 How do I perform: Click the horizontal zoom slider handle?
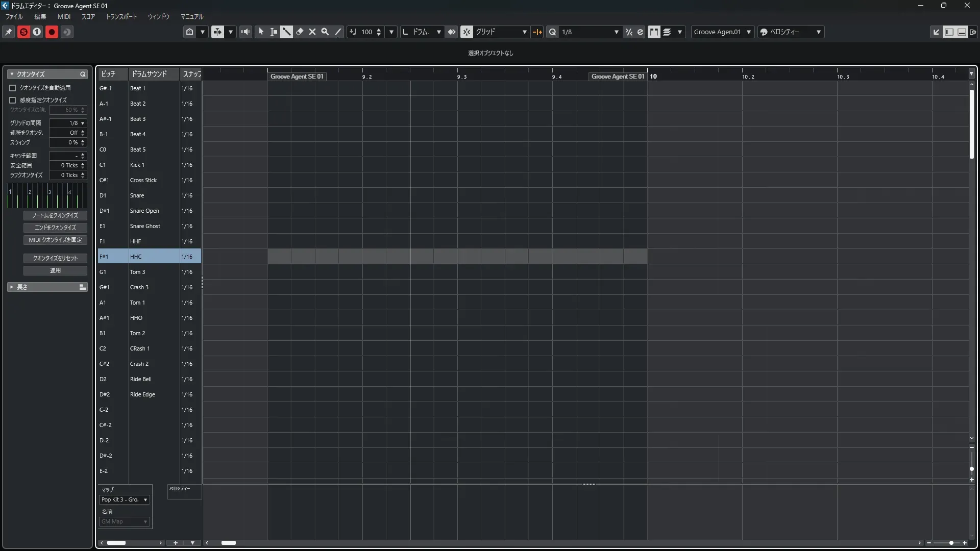951,543
